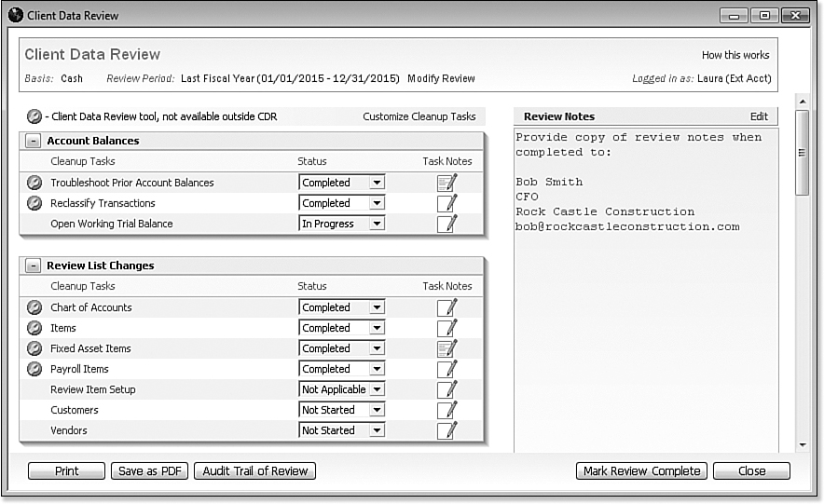This screenshot has height=504, width=824.
Task: Open the Chart of Accounts task
Action: [x=91, y=307]
